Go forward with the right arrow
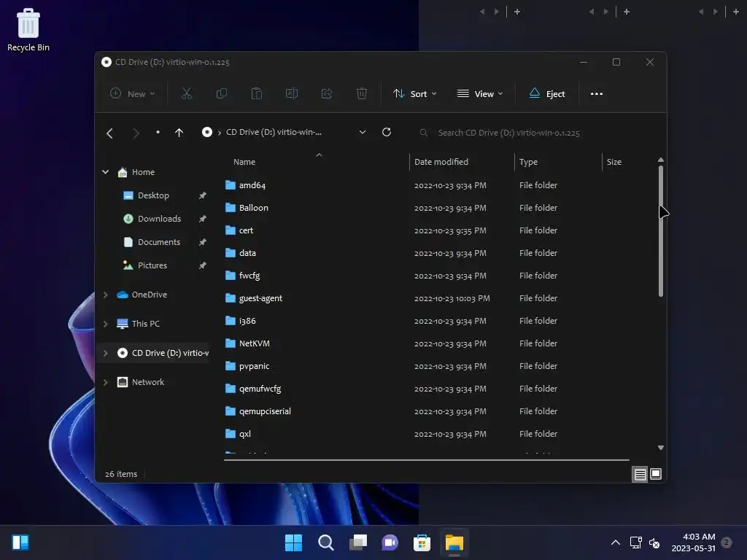This screenshot has width=747, height=560. [x=136, y=133]
